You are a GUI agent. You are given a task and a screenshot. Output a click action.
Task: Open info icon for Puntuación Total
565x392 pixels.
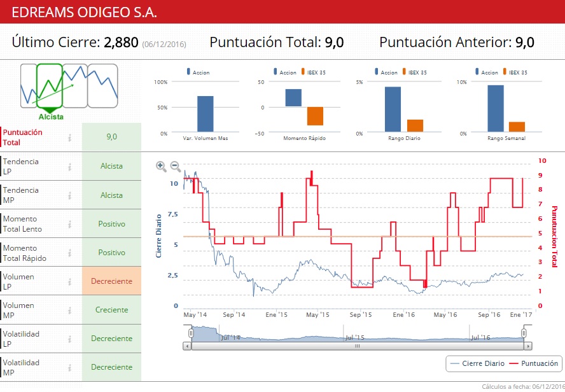tap(70, 137)
